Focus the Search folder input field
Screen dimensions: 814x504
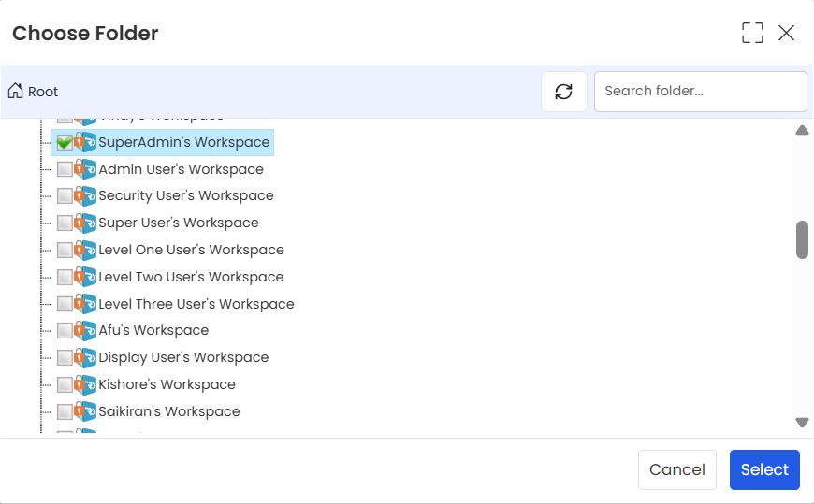700,92
